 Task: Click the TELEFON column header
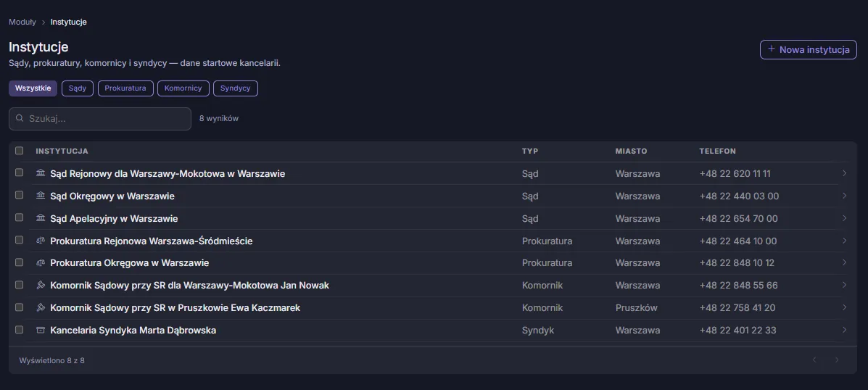click(717, 151)
